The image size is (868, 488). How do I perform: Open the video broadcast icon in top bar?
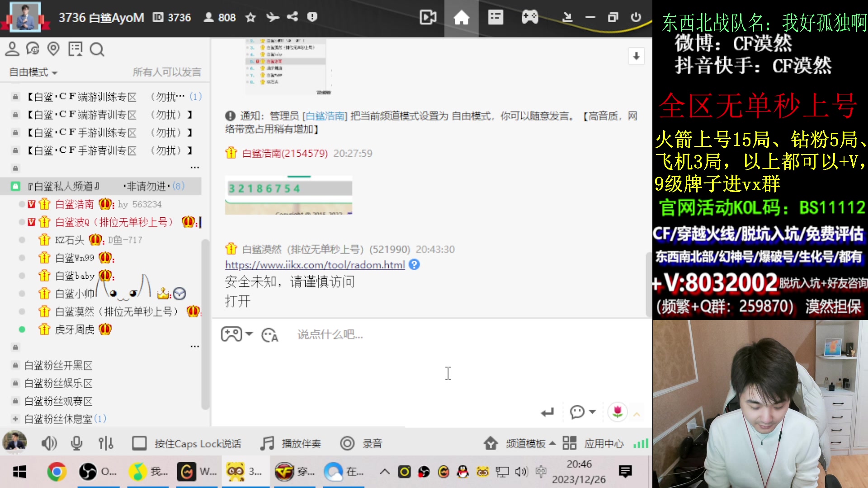[x=428, y=18]
